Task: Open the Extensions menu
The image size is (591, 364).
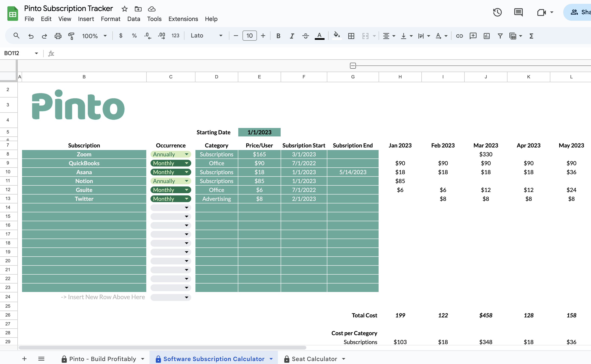Action: click(x=183, y=19)
